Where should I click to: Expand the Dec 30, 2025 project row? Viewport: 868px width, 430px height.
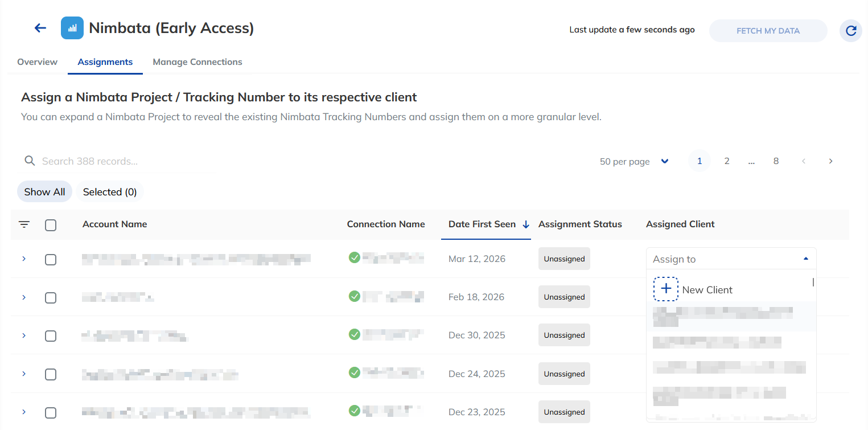point(24,335)
